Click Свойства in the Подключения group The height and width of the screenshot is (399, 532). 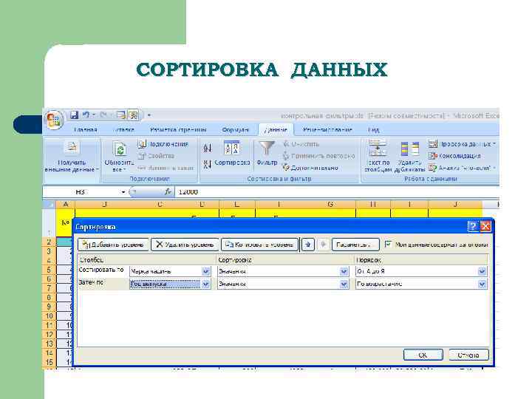(157, 156)
